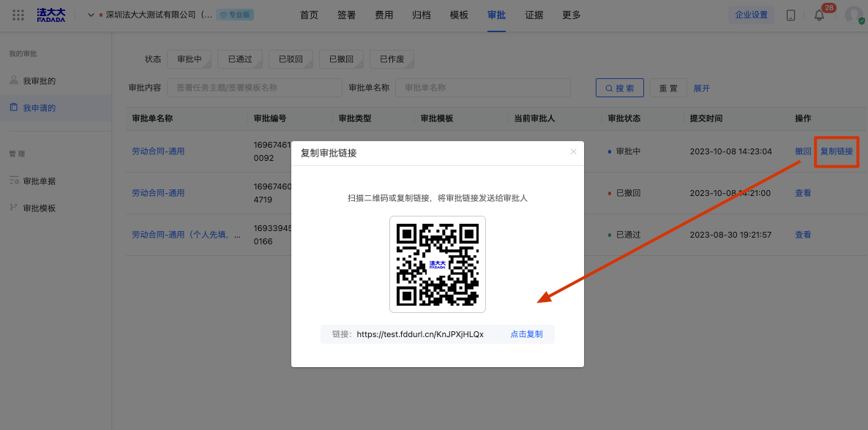
Task: Focus the 审批内容 search field
Action: [x=255, y=88]
